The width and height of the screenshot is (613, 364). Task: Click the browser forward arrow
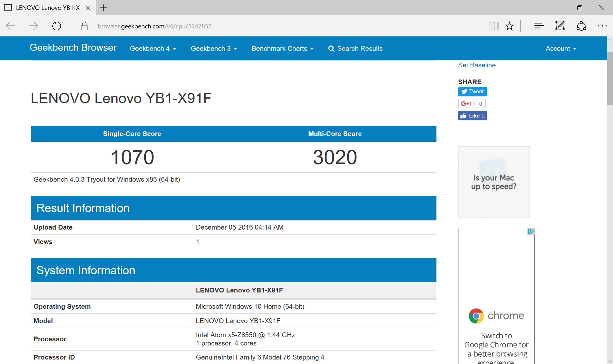point(34,26)
